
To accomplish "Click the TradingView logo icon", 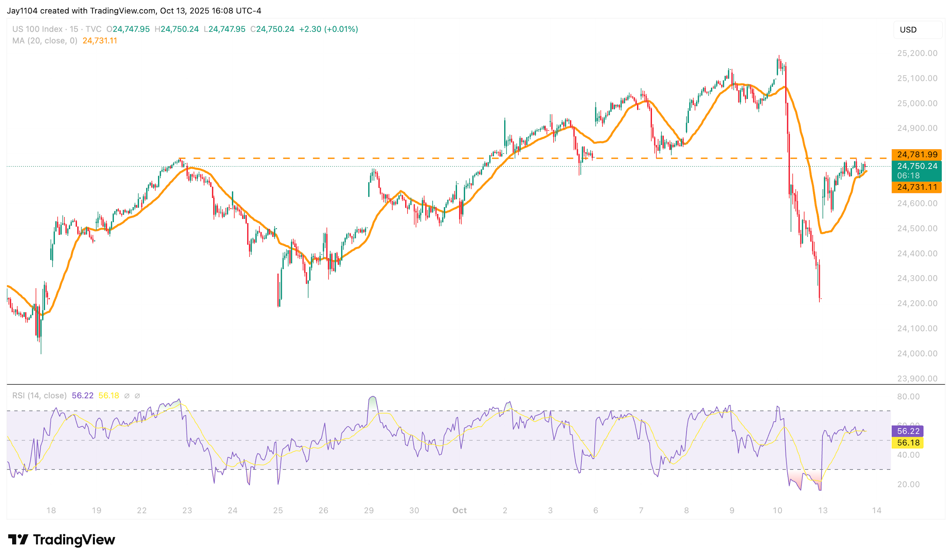I will [18, 540].
